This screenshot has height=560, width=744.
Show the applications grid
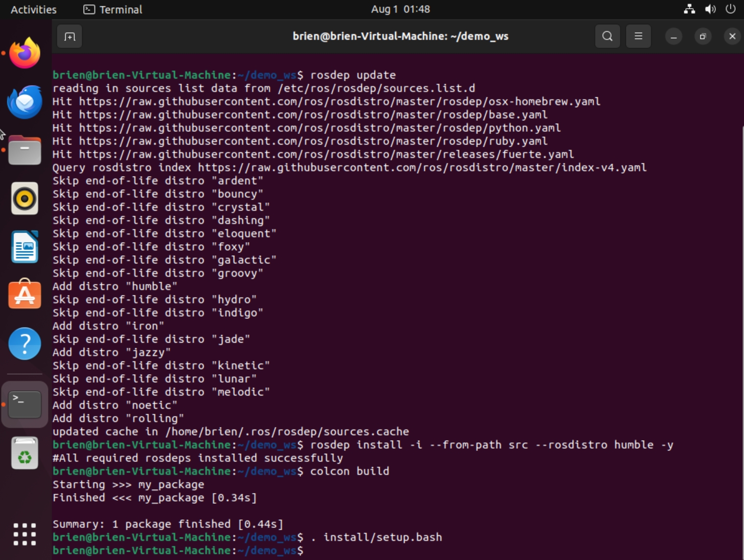coord(24,534)
